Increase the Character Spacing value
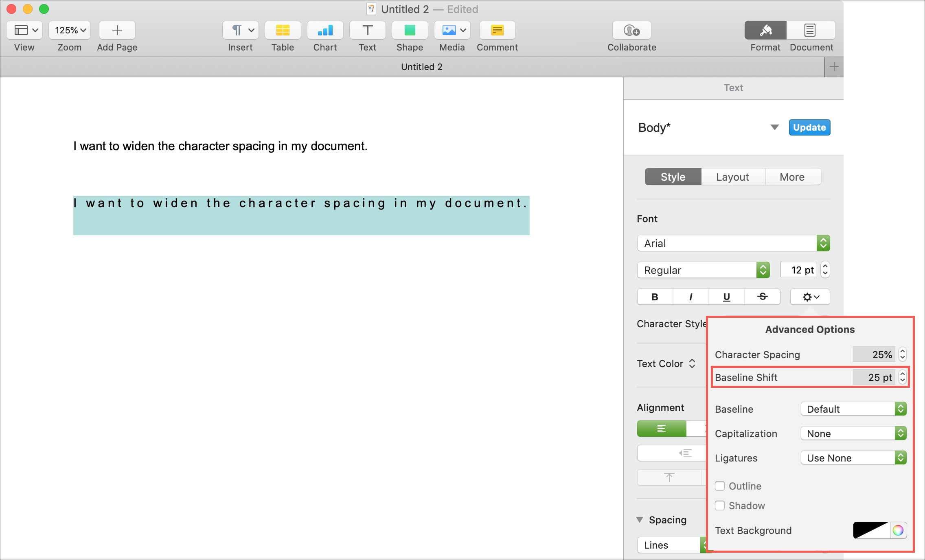Screen dimensions: 925x560 pyautogui.click(x=903, y=352)
